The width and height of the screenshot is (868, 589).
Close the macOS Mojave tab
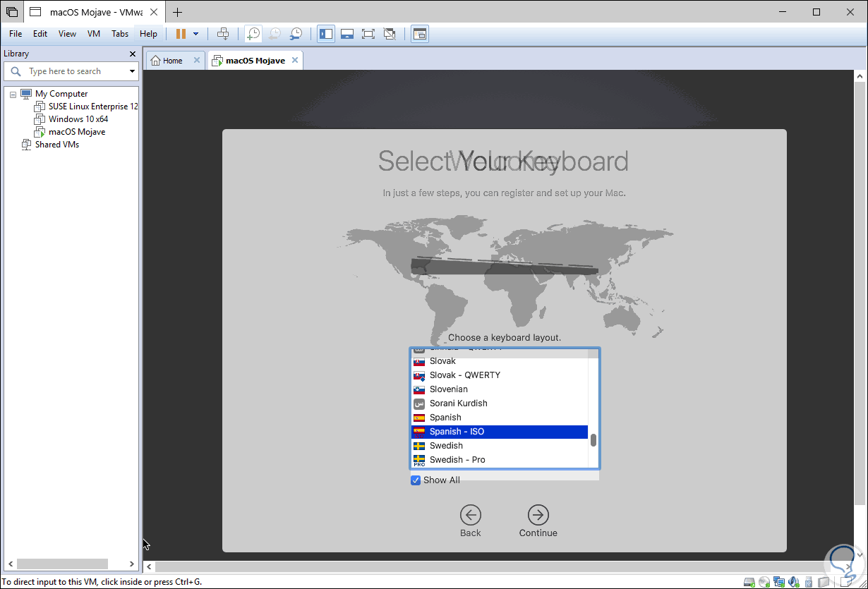(x=295, y=60)
